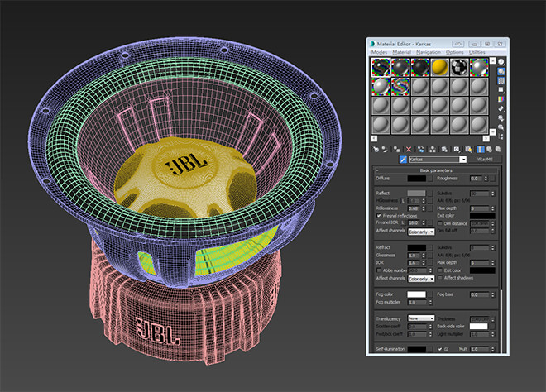Click the Video Color Check icon
The width and height of the screenshot is (546, 392).
pos(501,99)
